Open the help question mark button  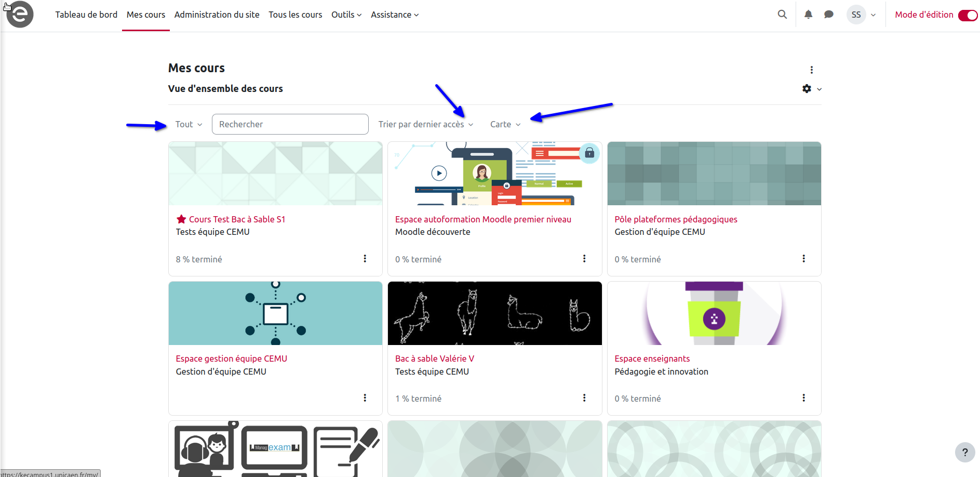pyautogui.click(x=964, y=452)
